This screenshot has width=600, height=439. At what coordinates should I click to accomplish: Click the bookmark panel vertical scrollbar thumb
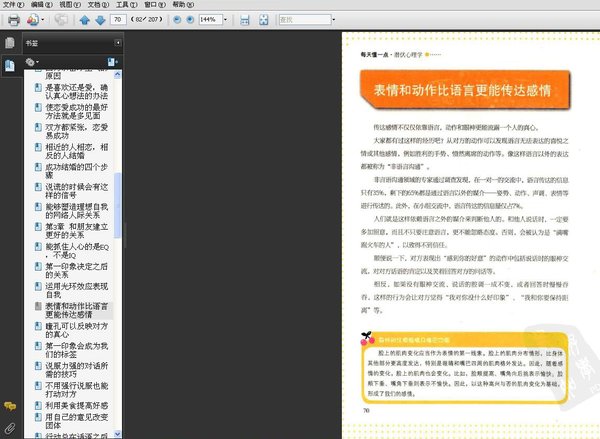117,205
